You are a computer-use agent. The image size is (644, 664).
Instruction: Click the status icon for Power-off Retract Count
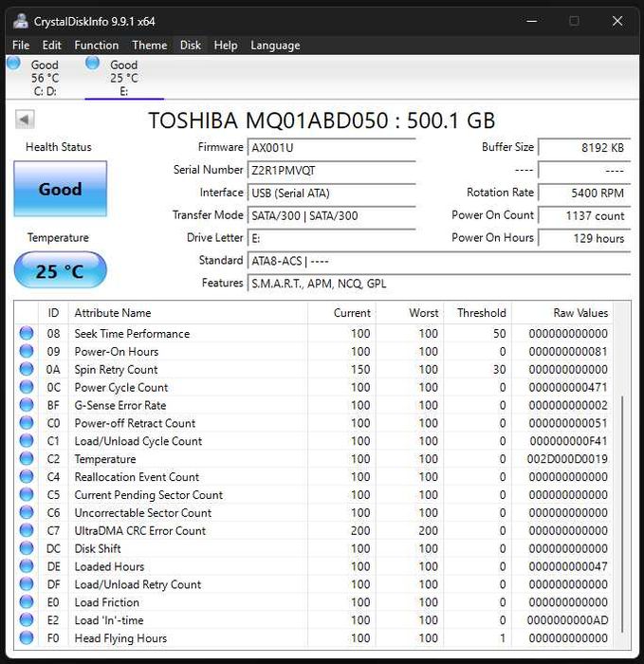[x=27, y=423]
